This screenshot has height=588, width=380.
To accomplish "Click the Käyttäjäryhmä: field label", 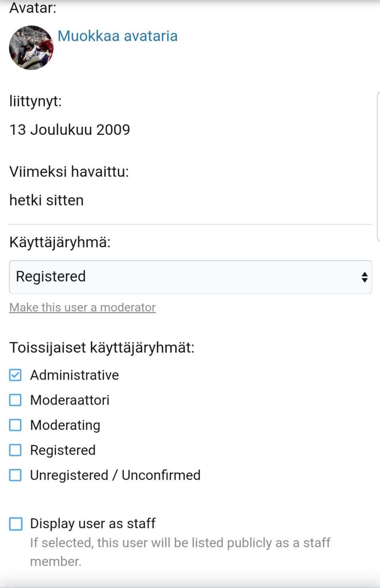I will coord(60,242).
